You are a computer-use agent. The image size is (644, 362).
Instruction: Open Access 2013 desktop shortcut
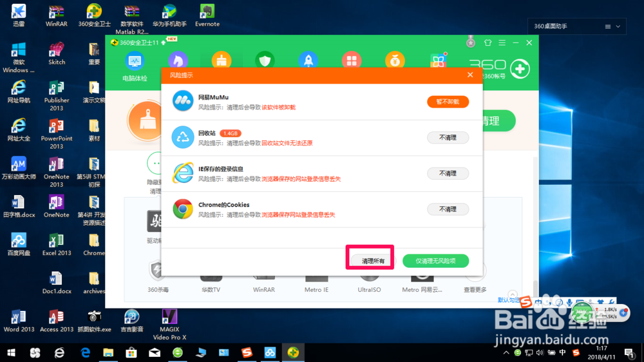(56, 321)
